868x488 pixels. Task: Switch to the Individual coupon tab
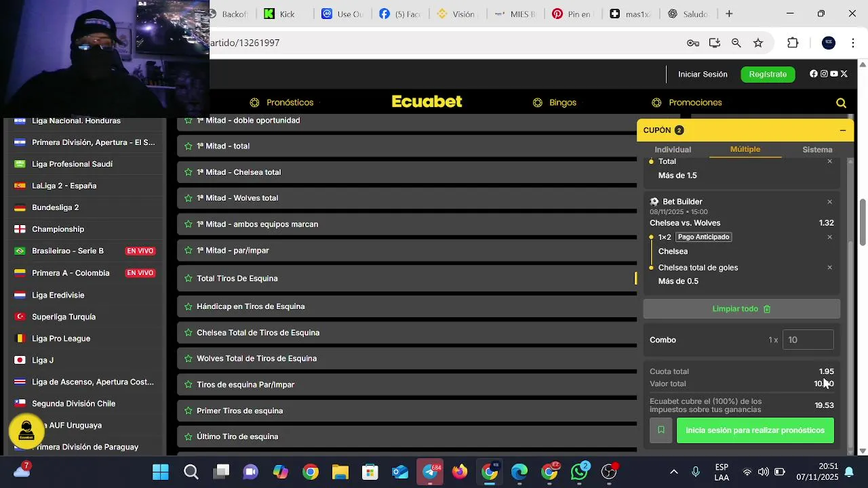673,150
